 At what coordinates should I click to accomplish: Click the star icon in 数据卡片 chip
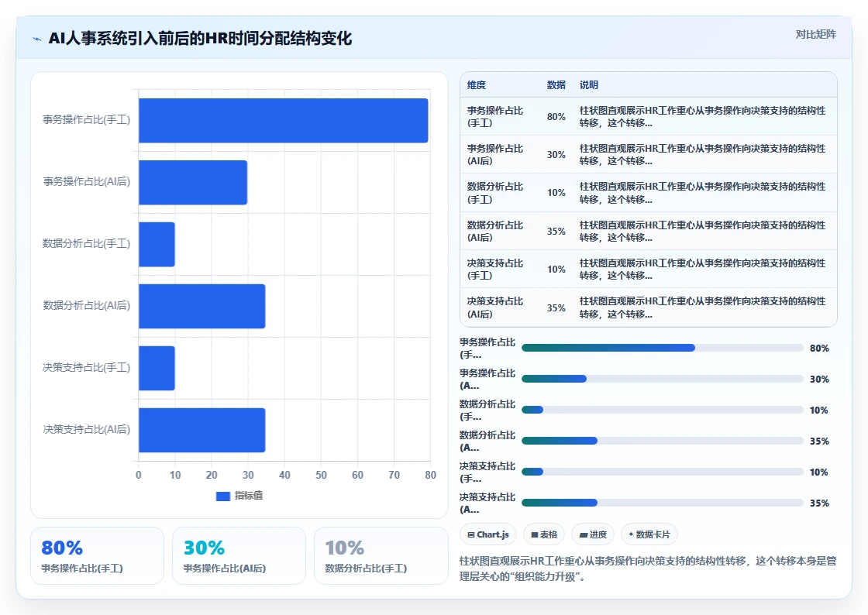click(x=631, y=534)
